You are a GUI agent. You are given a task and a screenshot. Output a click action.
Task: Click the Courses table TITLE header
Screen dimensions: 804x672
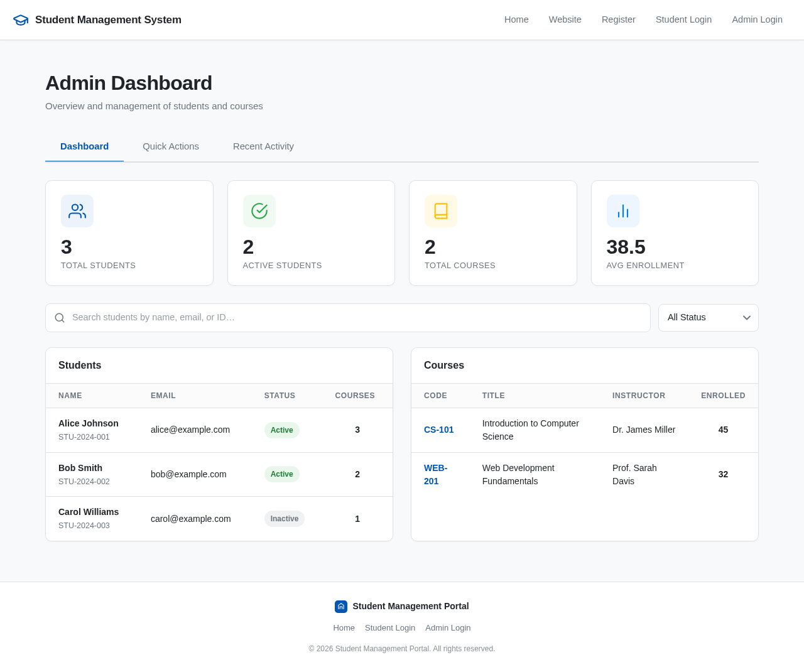[494, 396]
